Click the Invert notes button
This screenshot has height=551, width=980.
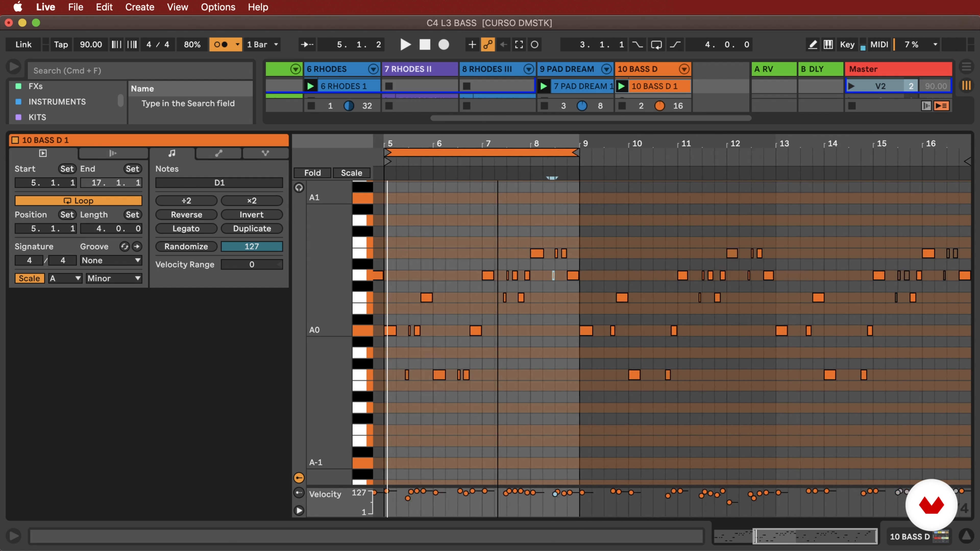(251, 215)
